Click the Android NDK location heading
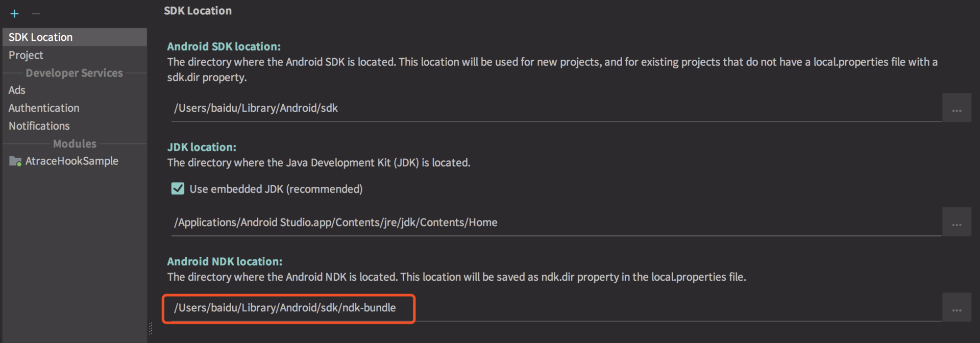This screenshot has width=980, height=343. coord(225,261)
